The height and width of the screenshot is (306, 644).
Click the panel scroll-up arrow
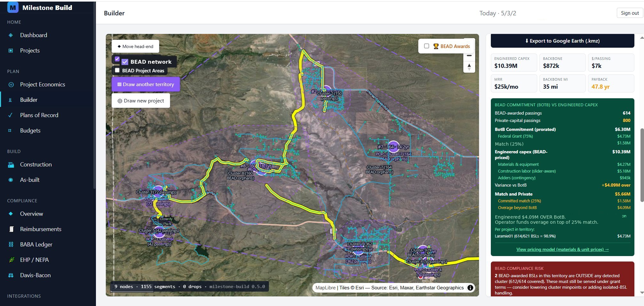[642, 38]
